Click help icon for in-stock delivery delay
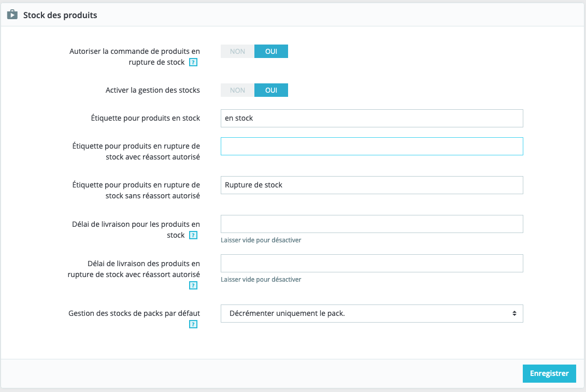This screenshot has width=586, height=392. tap(193, 236)
